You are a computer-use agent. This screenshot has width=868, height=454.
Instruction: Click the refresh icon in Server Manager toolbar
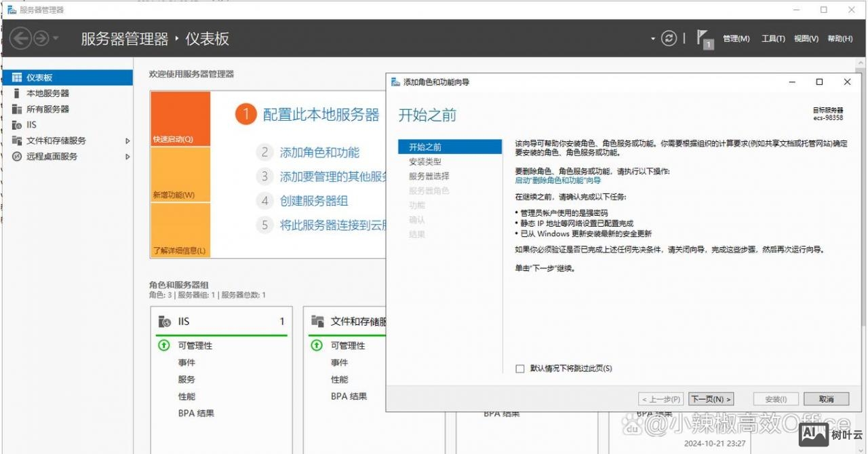669,39
